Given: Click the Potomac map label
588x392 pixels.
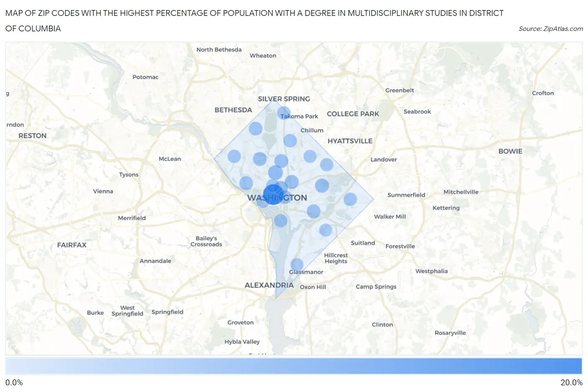Looking at the screenshot, I should coord(146,77).
